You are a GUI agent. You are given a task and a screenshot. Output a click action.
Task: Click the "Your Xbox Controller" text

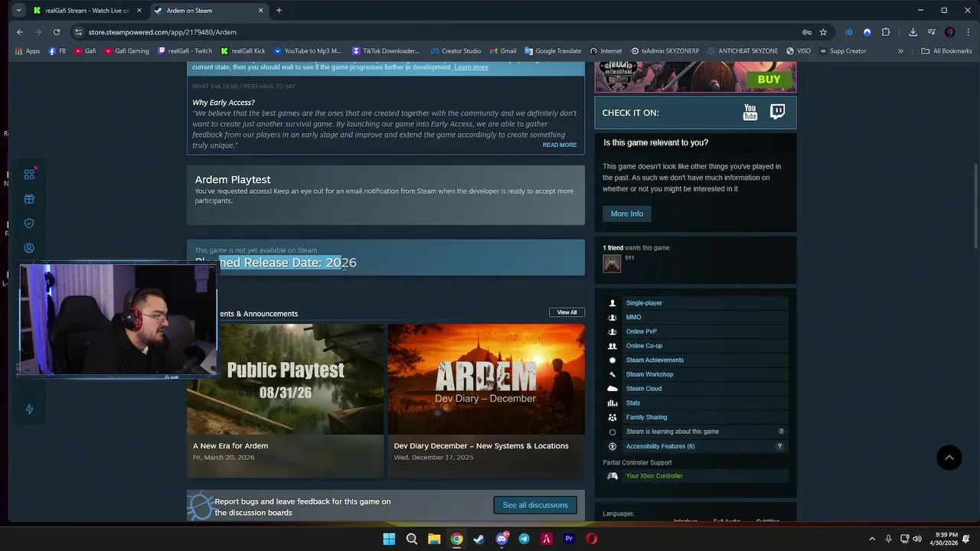655,476
